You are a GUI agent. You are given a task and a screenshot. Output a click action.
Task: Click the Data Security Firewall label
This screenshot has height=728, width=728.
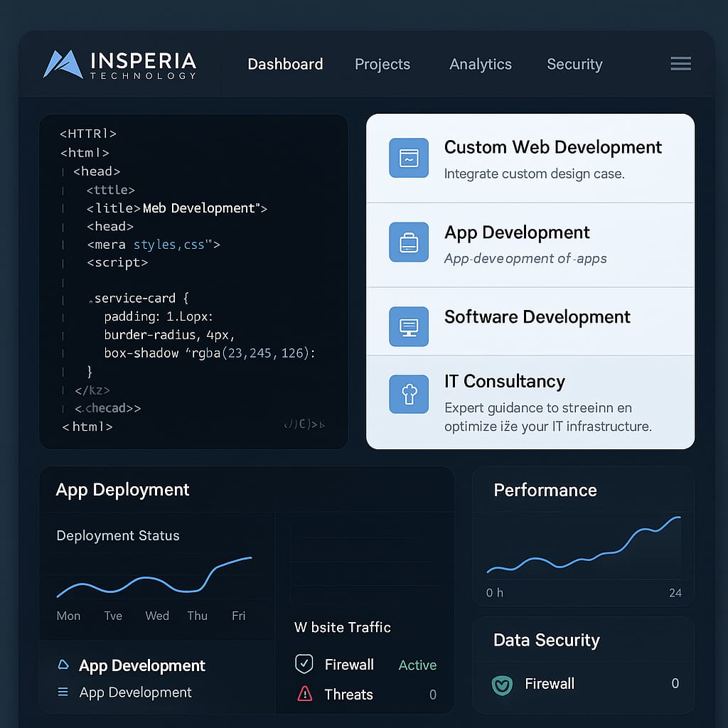coord(550,683)
